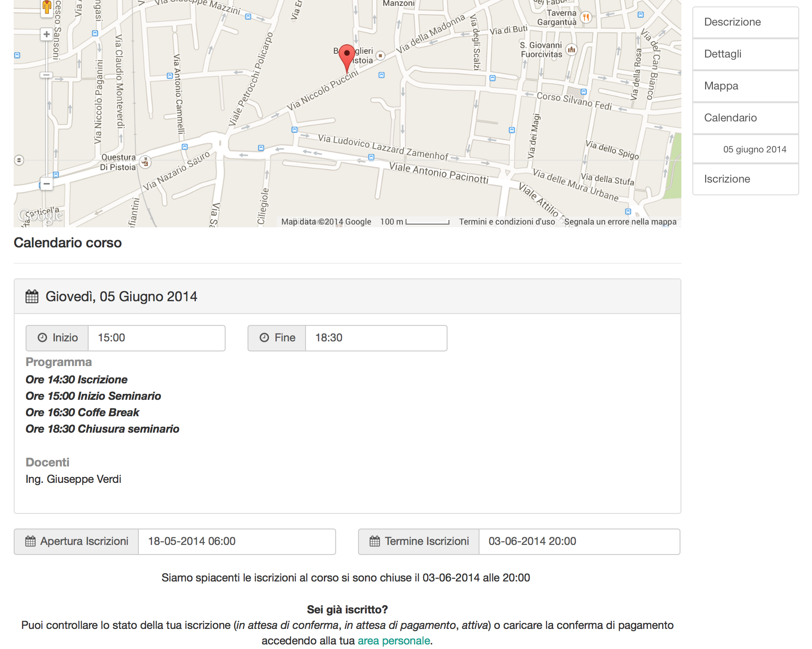This screenshot has height=649, width=812.
Task: Click the Street View pegman icon
Action: 47,7
